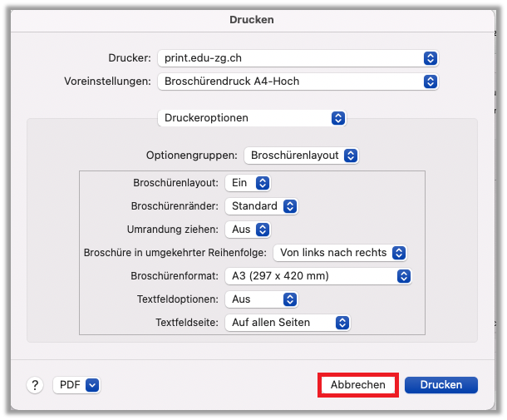
Task: Click the Drucken window title bar
Action: [253, 19]
